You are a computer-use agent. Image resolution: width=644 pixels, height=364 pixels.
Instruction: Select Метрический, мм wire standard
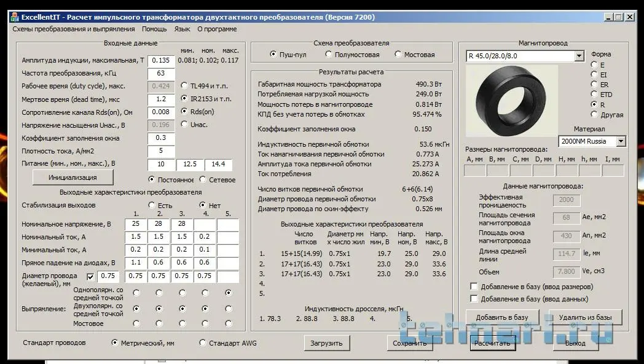click(x=114, y=343)
